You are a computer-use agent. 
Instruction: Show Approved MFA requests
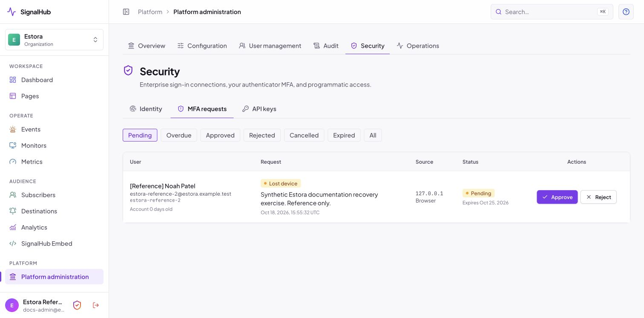point(220,135)
